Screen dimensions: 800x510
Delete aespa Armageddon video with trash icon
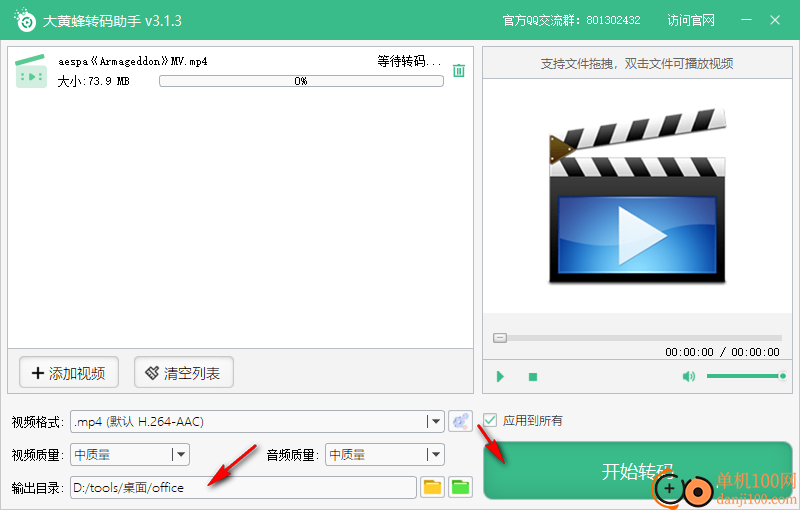458,70
